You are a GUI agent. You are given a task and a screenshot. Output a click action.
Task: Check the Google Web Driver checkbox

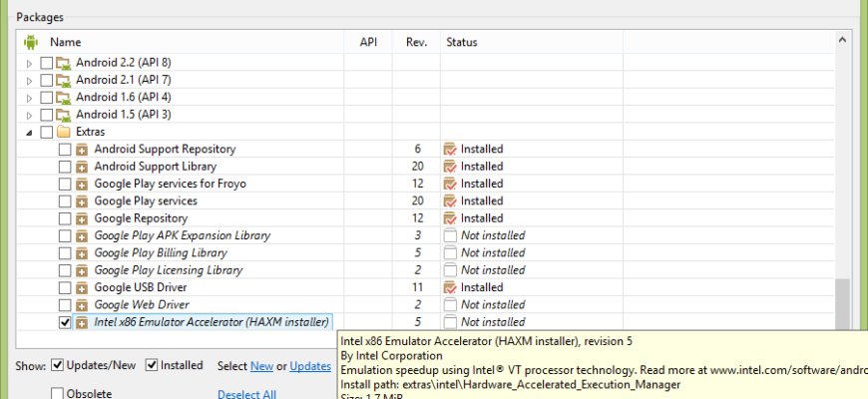tap(65, 305)
